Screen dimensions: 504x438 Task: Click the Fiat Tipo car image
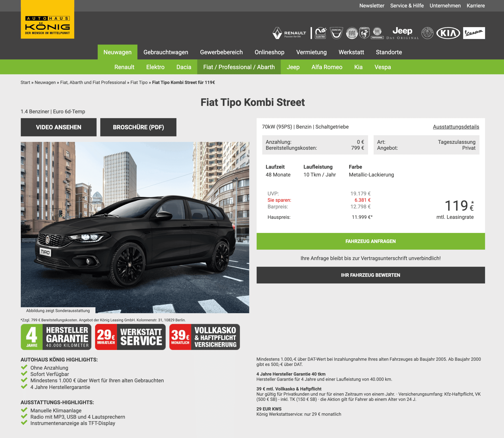[x=135, y=227]
